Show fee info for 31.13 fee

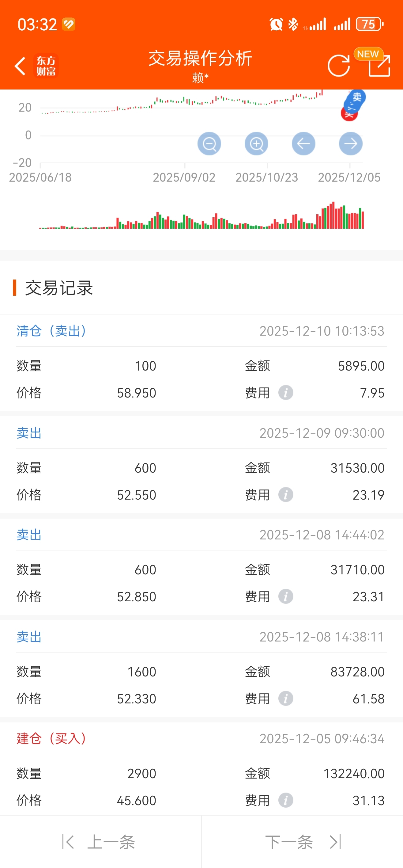click(x=285, y=801)
